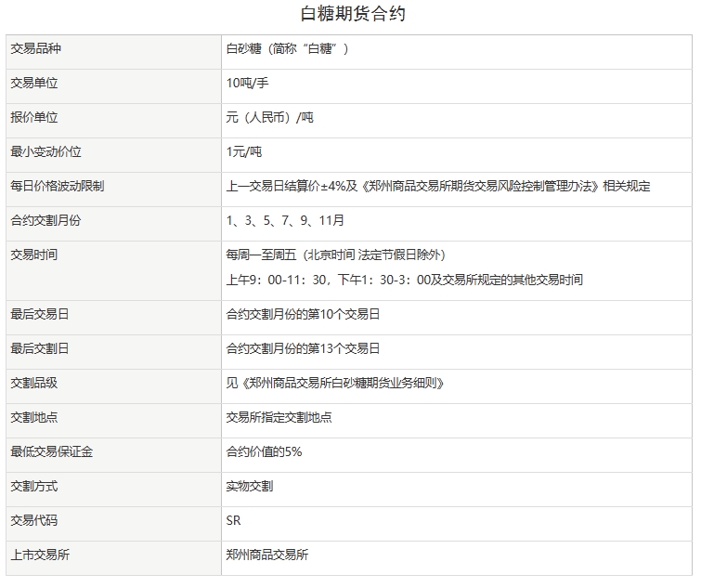Select the 元（人民币）/吨 quote unit cell
Screen dimensions: 701x588
coord(270,117)
